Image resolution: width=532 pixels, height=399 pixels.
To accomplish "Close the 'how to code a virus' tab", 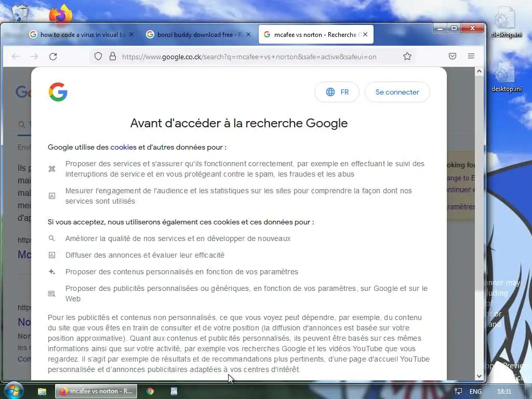I will [131, 34].
